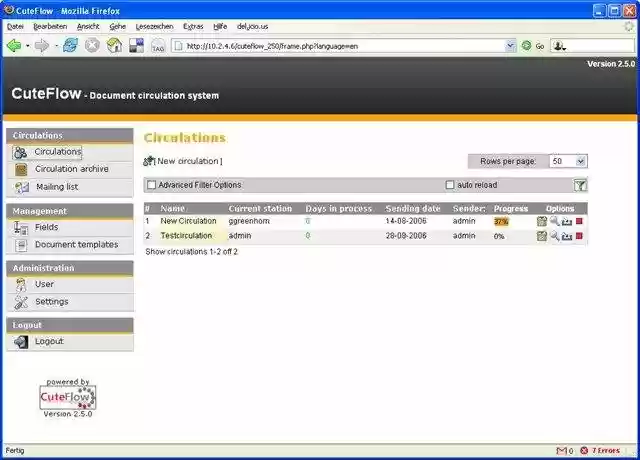Click the Circulations sidebar group icon
The width and height of the screenshot is (640, 460).
coord(20,152)
